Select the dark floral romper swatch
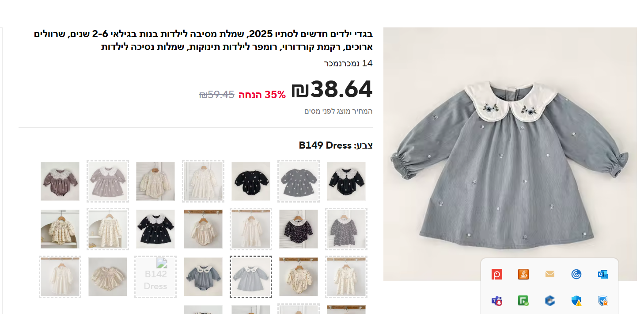 [x=299, y=229]
